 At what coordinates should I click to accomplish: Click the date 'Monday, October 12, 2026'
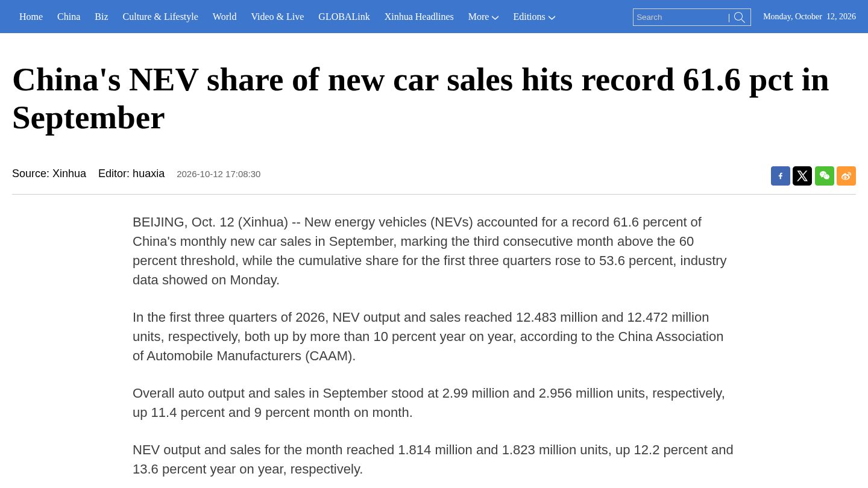coord(810,17)
